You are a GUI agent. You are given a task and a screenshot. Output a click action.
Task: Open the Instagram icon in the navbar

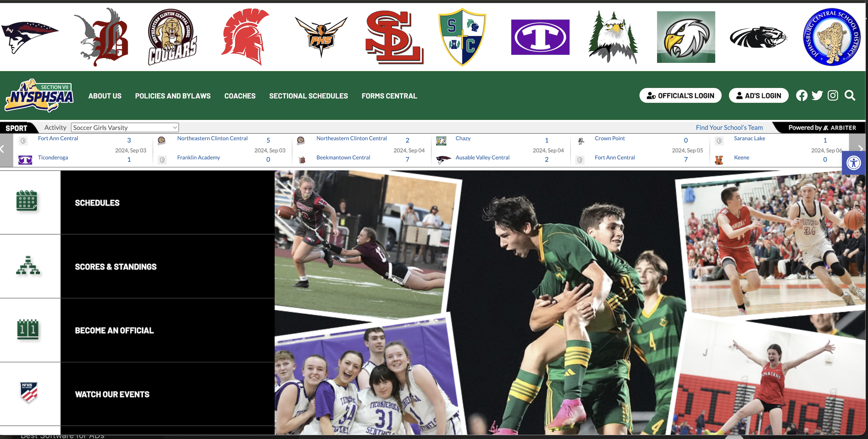point(833,95)
